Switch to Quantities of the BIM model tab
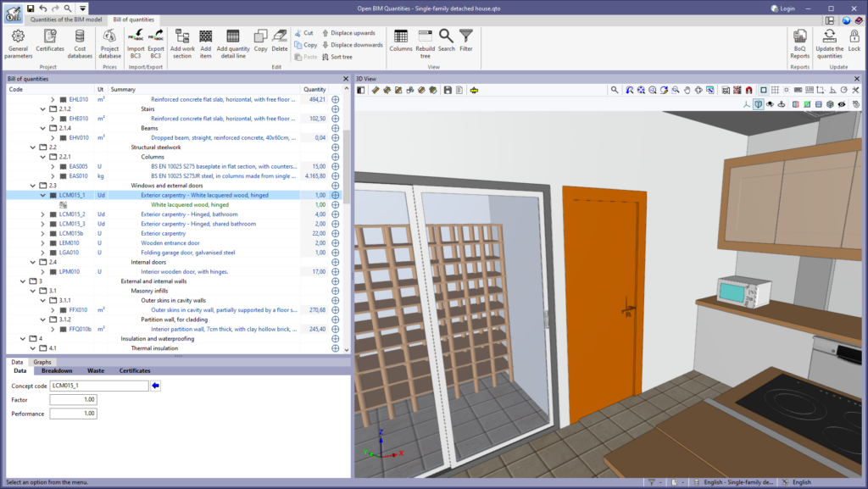The height and width of the screenshot is (489, 868). tap(66, 19)
